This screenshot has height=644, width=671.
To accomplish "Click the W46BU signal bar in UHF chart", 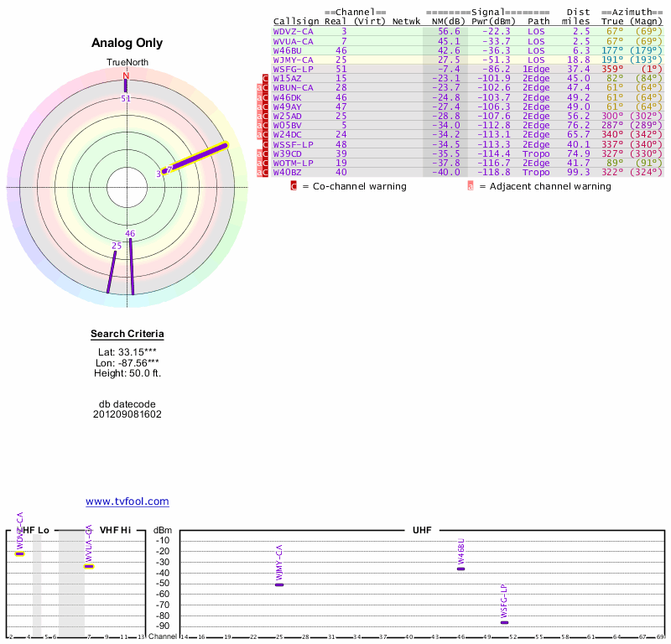I will (x=460, y=569).
